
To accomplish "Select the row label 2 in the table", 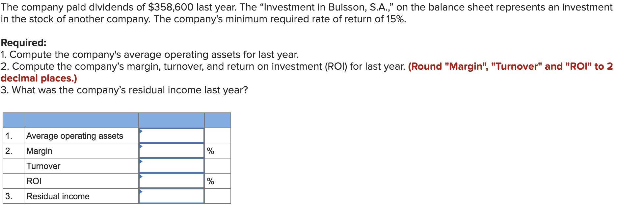I will tap(9, 151).
